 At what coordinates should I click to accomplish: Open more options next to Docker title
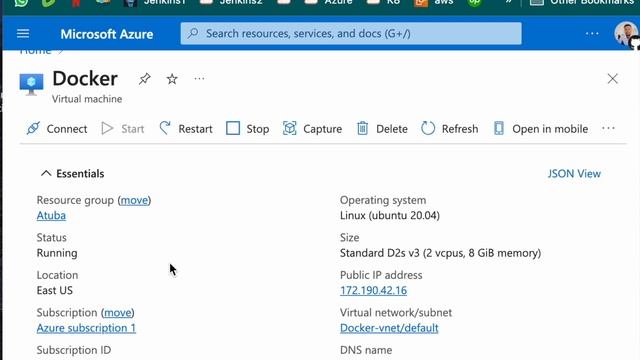click(199, 78)
